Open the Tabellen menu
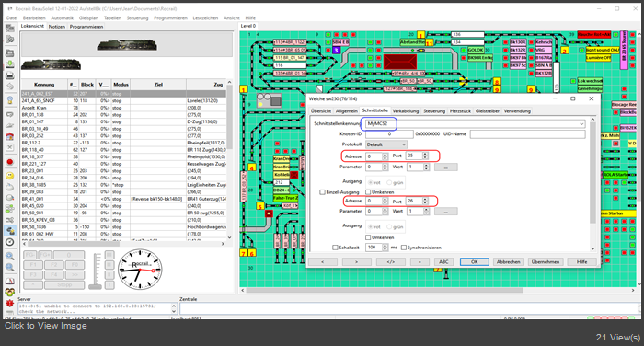644x346 pixels. pos(112,18)
